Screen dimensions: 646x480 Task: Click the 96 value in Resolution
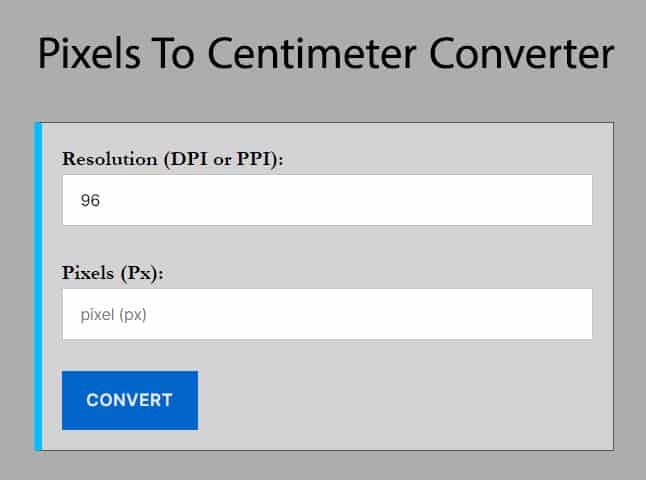coord(90,201)
